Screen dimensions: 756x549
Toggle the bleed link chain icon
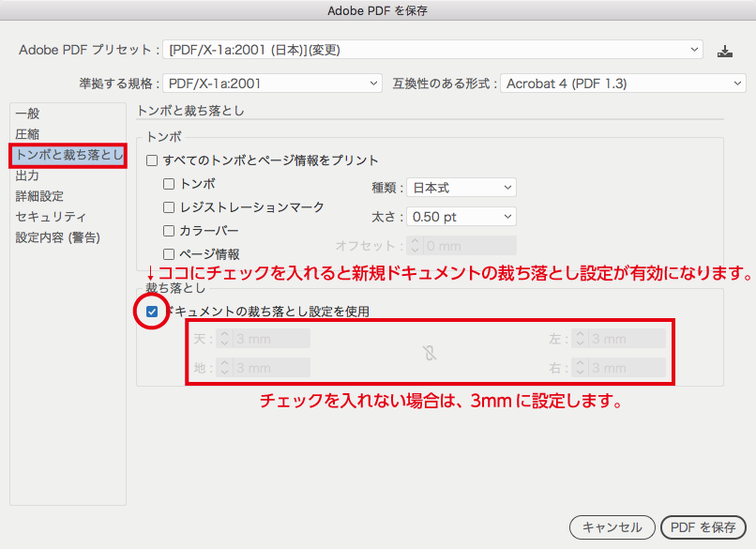pos(430,353)
